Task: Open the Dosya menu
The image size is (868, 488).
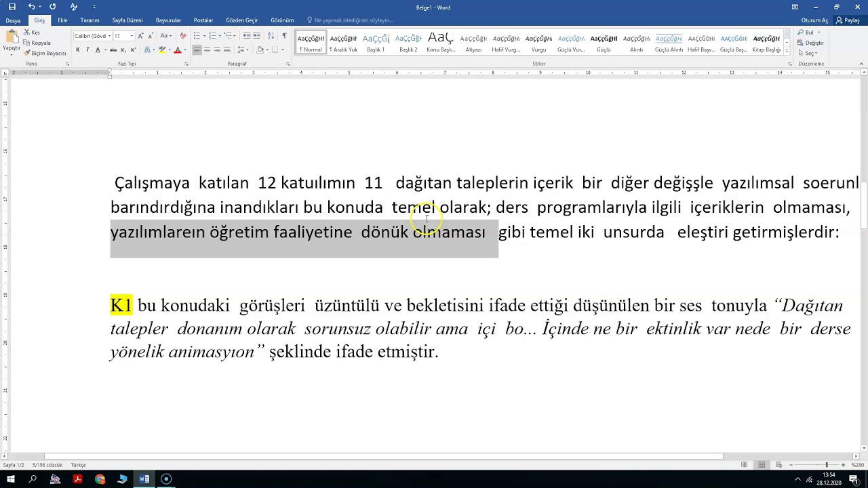Action: tap(13, 20)
